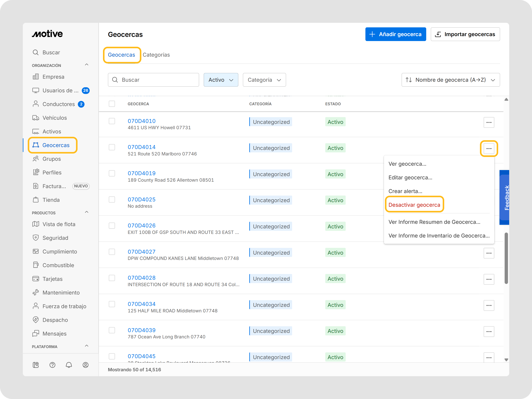Select checkbox next to 070D4027
This screenshot has width=532, height=399.
112,252
